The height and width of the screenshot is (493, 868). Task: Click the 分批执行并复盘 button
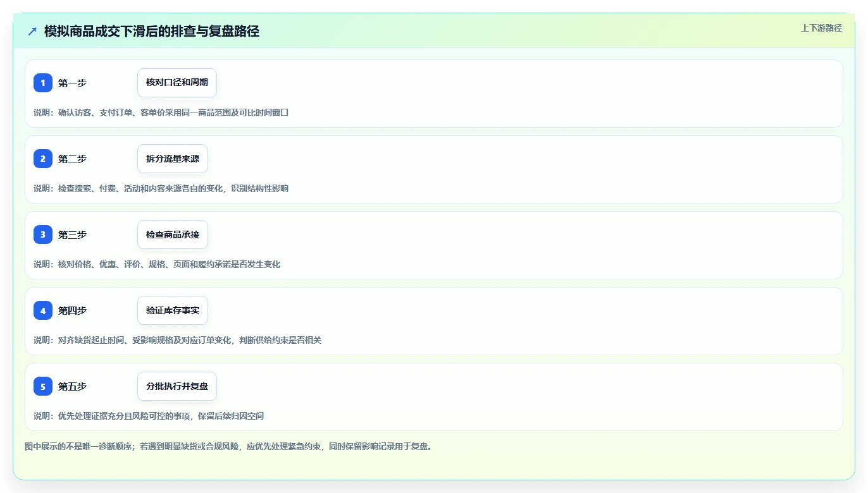pos(177,386)
